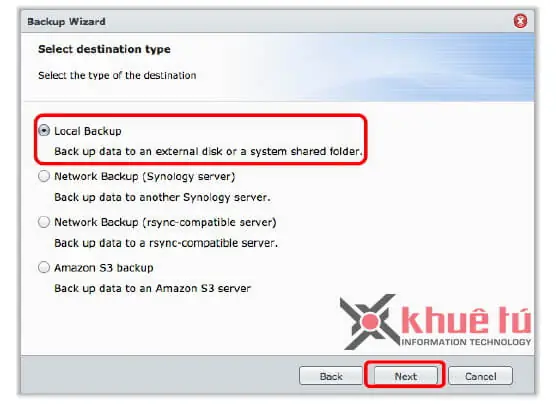Click the 'Select destination type' heading
Image resolution: width=556 pixels, height=407 pixels.
click(104, 49)
